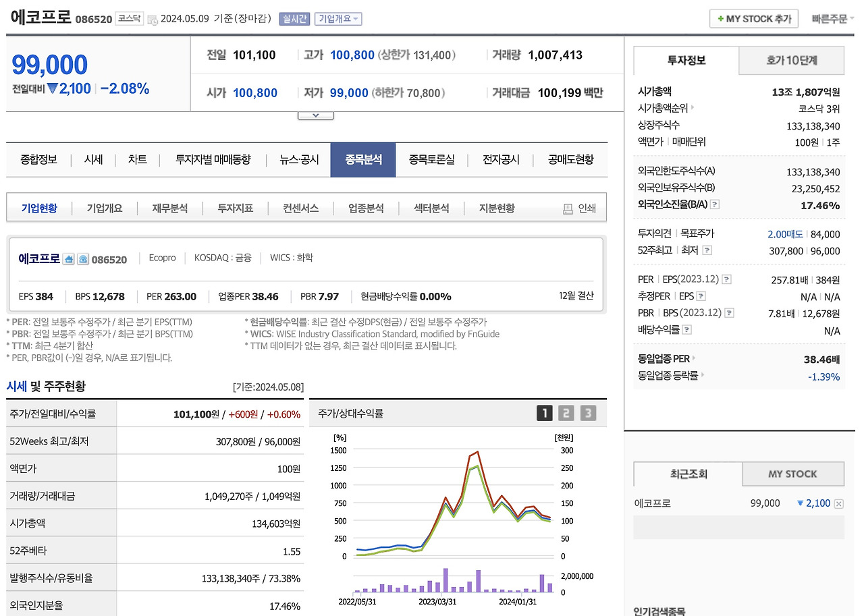Open the 차트 tab
864x616 pixels.
137,160
